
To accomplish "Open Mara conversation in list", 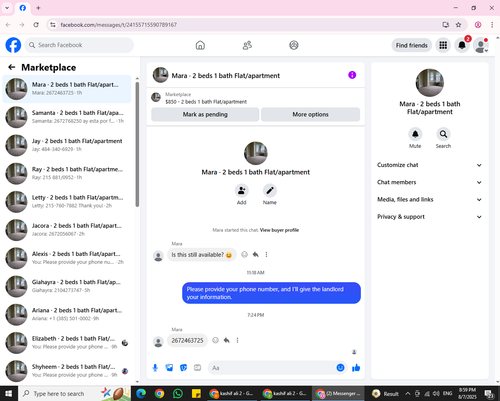I will 67,89.
